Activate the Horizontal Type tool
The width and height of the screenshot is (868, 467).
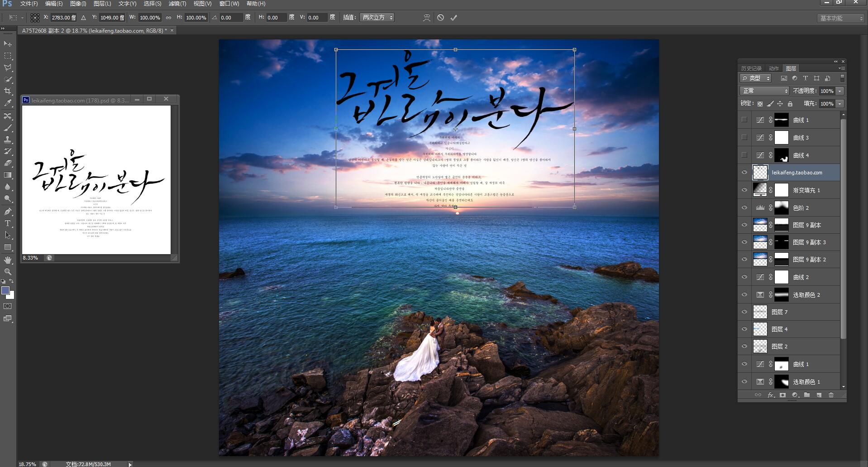7,223
